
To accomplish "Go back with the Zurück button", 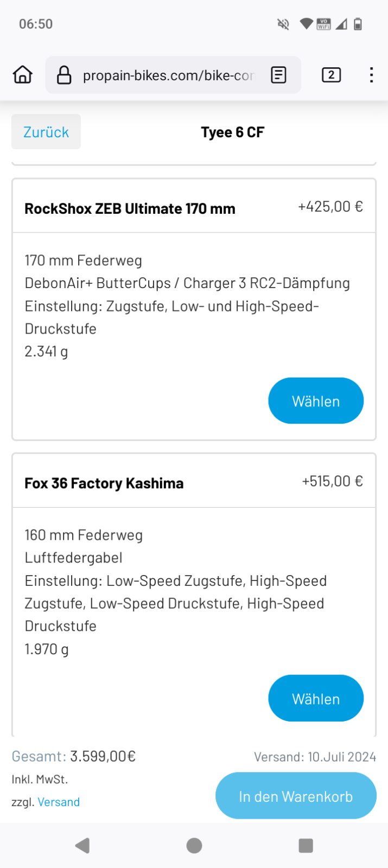I will (46, 132).
